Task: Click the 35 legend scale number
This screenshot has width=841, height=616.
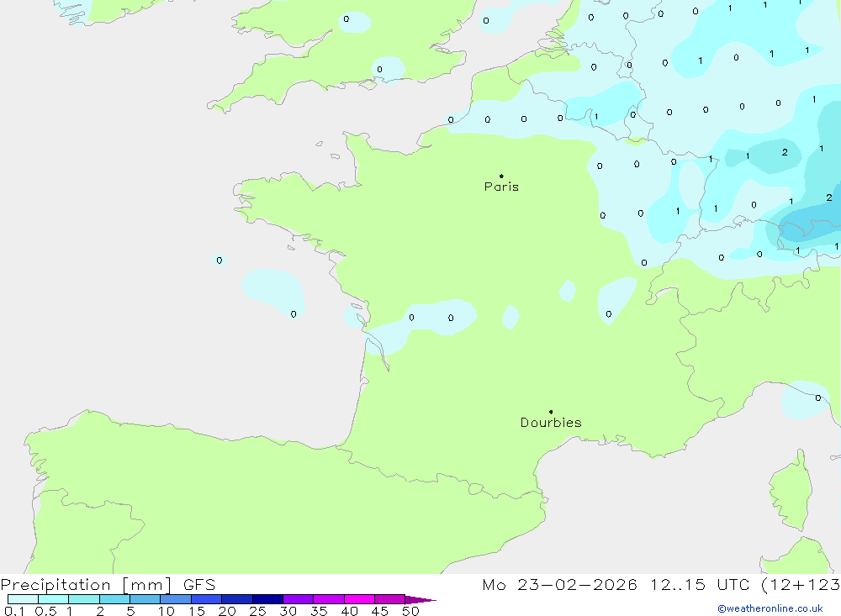Action: [x=319, y=611]
